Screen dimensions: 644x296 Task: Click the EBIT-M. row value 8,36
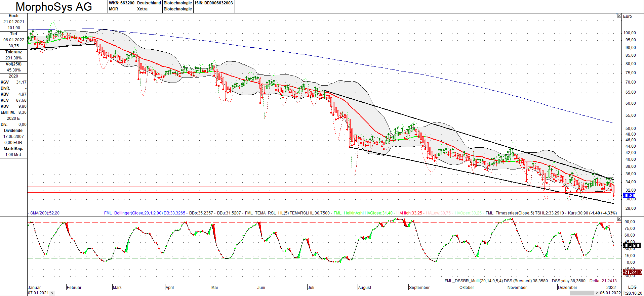23,112
